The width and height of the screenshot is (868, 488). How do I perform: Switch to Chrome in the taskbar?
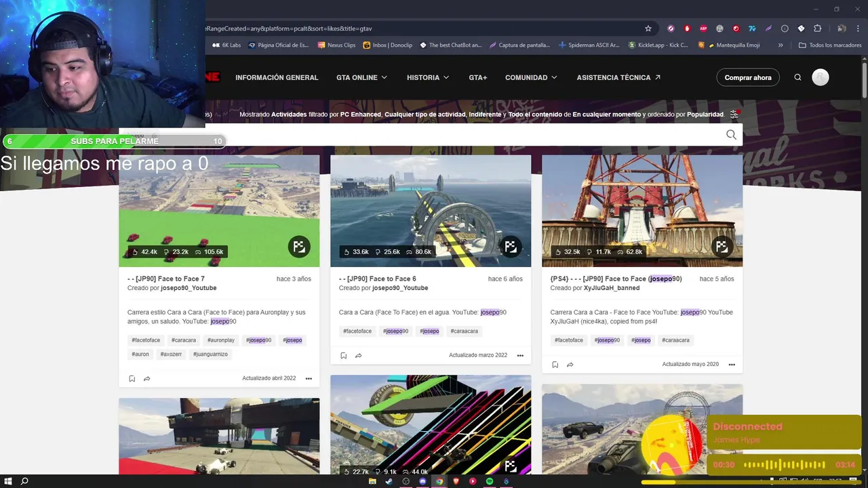click(x=439, y=481)
